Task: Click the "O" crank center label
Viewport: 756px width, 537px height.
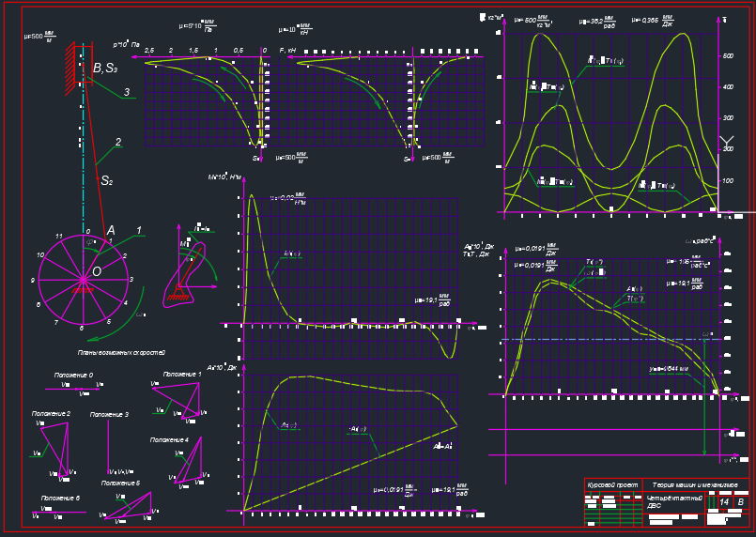Action: pos(97,271)
